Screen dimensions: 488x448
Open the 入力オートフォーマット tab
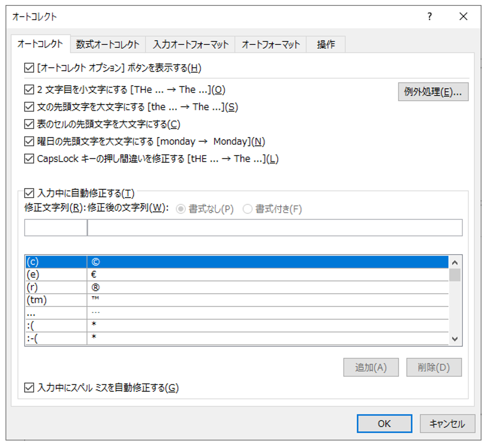click(x=190, y=45)
